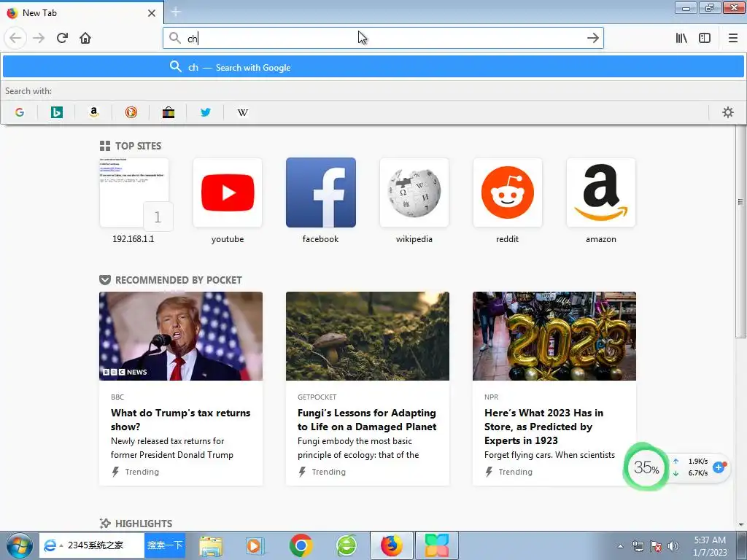Search with Bing one-off icon
Image resolution: width=747 pixels, height=560 pixels.
point(57,112)
